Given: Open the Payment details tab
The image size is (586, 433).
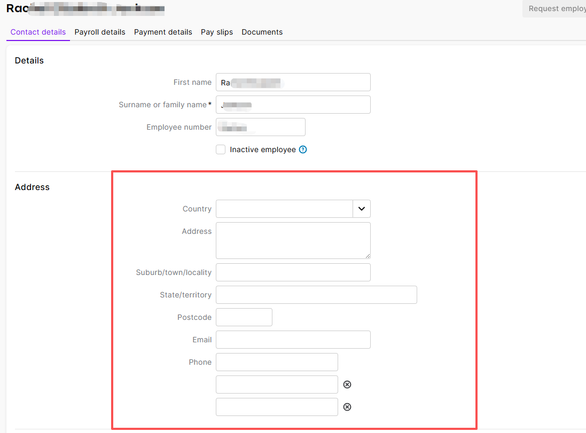Looking at the screenshot, I should click(163, 32).
